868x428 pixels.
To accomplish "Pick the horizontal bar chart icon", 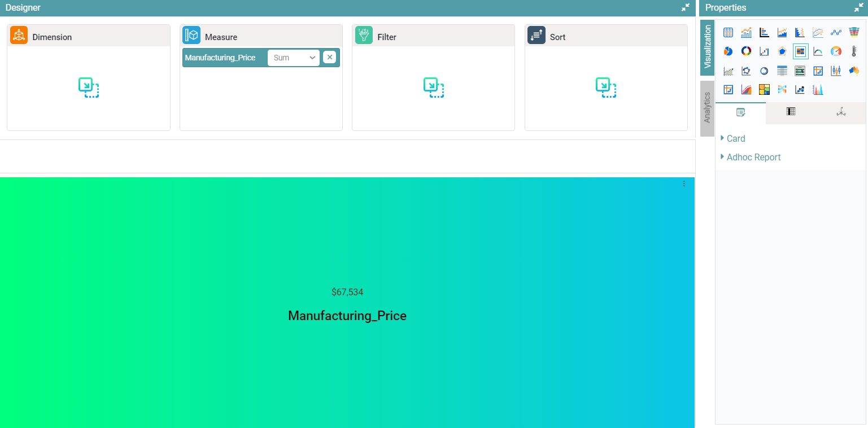I will pyautogui.click(x=764, y=33).
